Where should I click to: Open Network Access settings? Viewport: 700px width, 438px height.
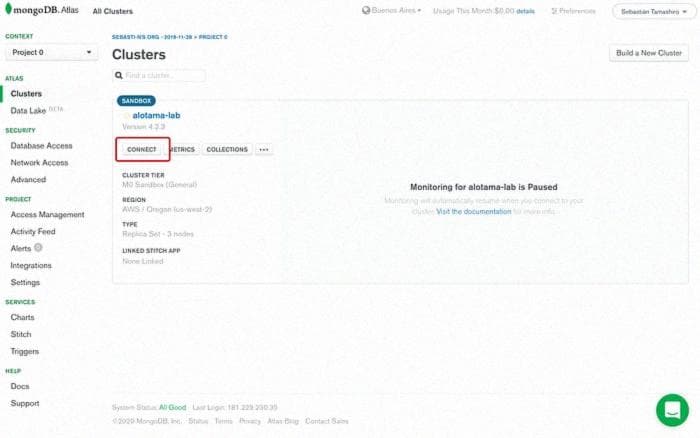(39, 163)
